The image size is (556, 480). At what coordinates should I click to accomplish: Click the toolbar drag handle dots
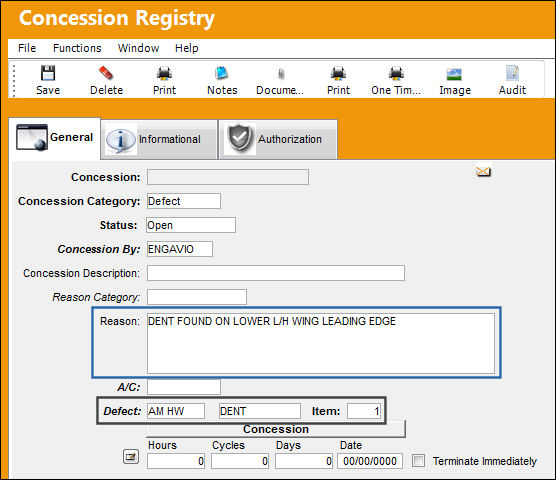(14, 80)
